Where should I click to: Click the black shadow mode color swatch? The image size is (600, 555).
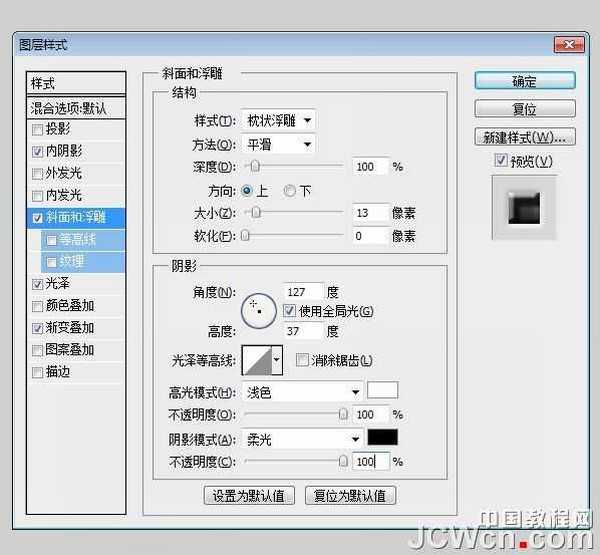(x=383, y=438)
